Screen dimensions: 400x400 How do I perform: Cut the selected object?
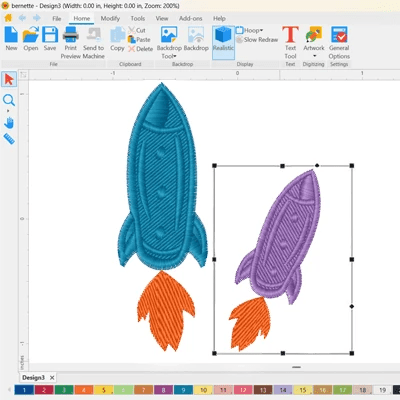tap(137, 30)
